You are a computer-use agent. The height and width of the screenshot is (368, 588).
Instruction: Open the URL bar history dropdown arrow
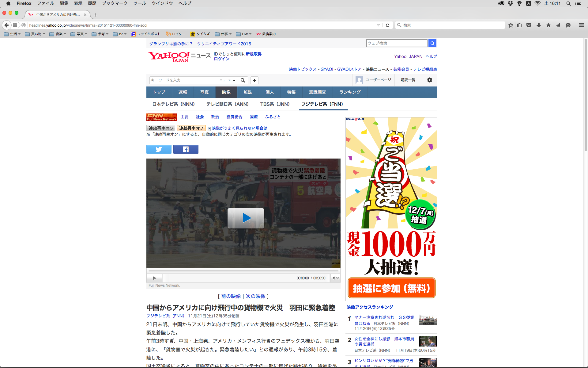(378, 25)
